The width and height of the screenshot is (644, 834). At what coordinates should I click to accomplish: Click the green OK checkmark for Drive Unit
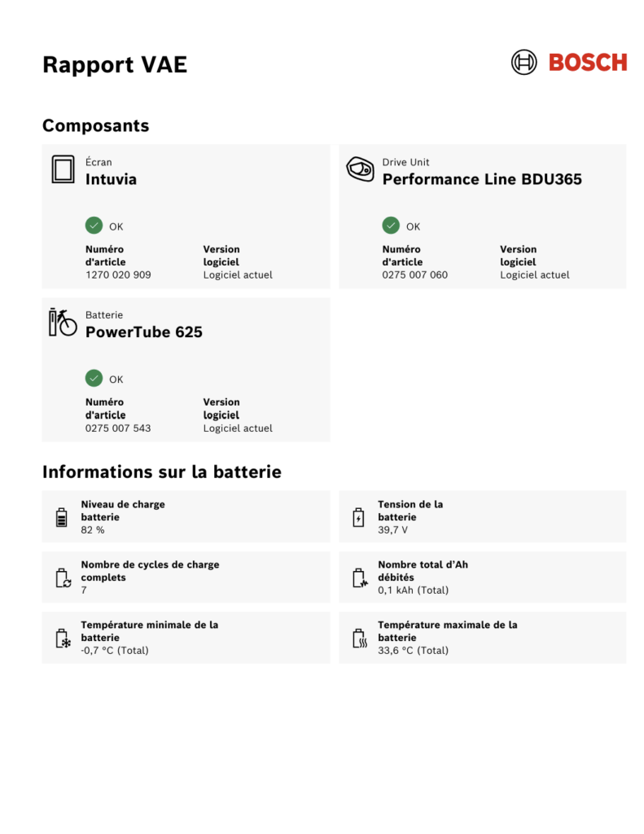tap(391, 226)
